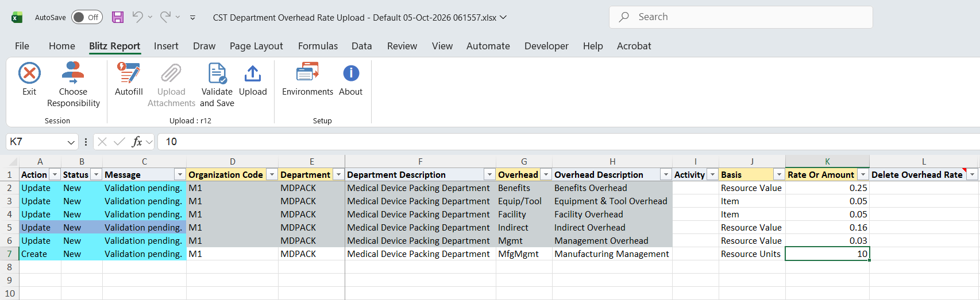Switch to the Developer tab
The image size is (980, 300).
point(546,46)
